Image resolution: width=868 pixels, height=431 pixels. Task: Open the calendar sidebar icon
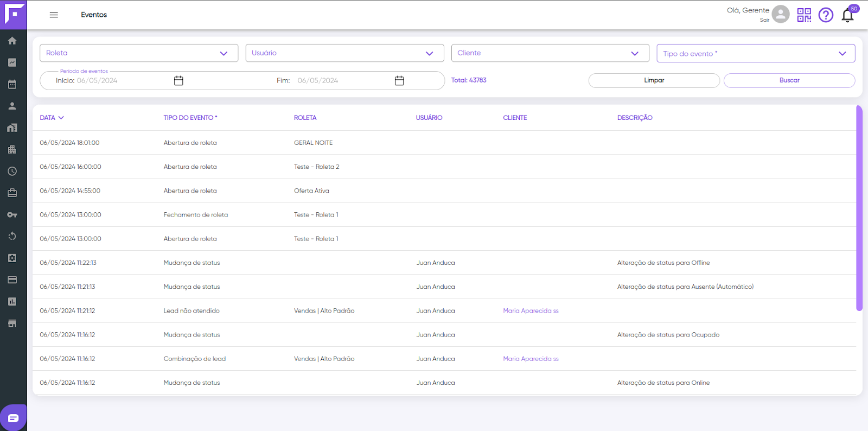tap(12, 84)
